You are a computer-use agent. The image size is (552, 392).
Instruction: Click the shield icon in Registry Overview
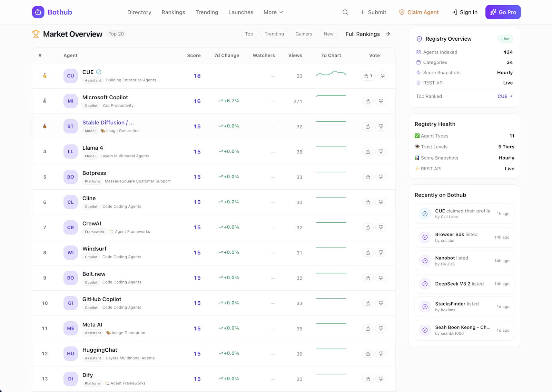pyautogui.click(x=419, y=39)
